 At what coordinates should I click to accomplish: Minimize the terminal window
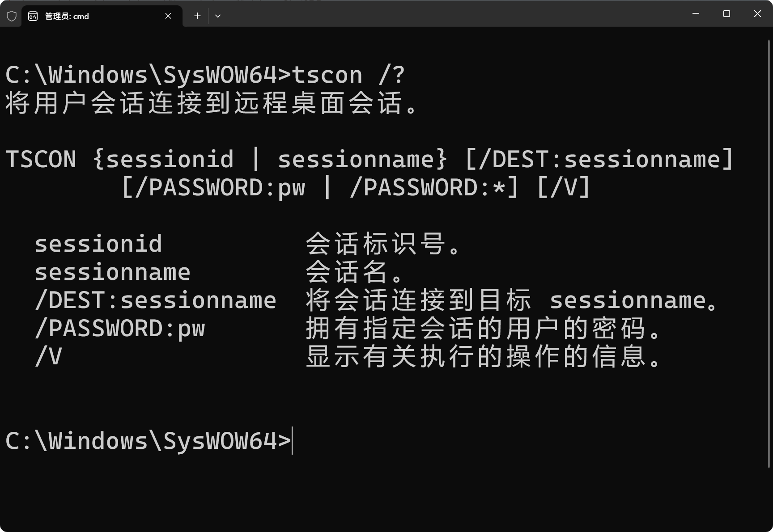click(696, 14)
